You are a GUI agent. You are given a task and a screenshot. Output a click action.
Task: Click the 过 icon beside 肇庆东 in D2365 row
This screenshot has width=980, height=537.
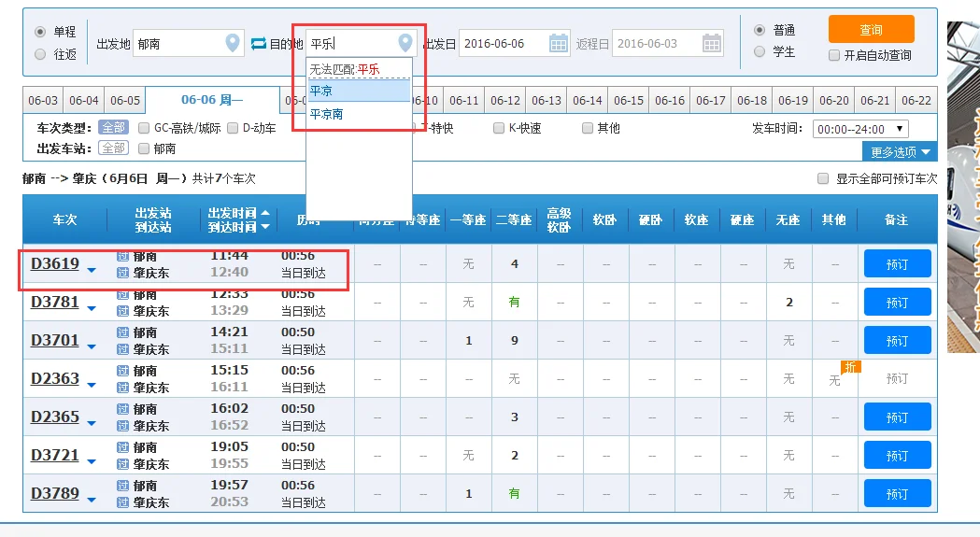coord(123,426)
